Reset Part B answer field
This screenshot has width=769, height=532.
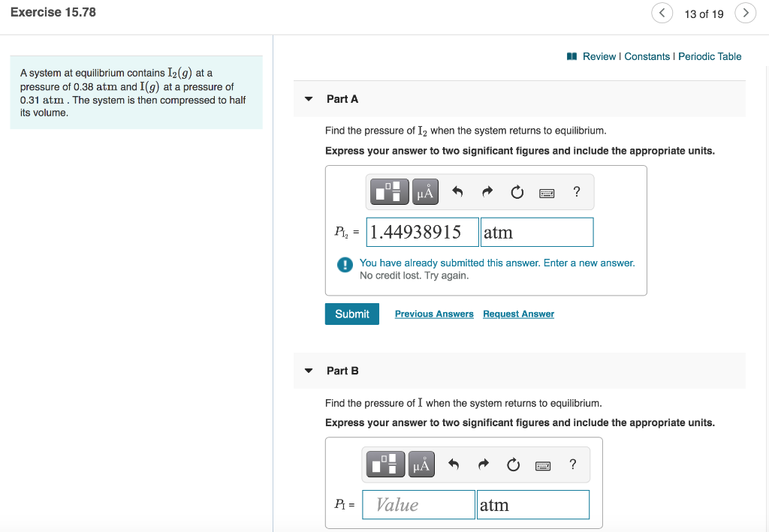513,464
